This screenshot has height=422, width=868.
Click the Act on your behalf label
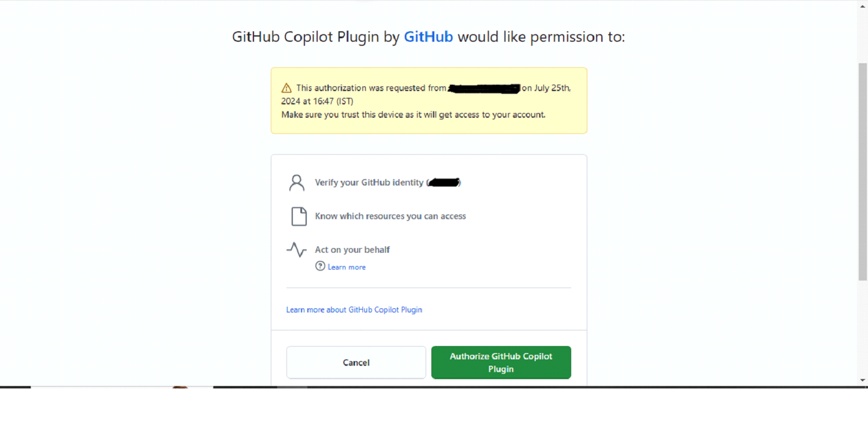[x=352, y=249]
